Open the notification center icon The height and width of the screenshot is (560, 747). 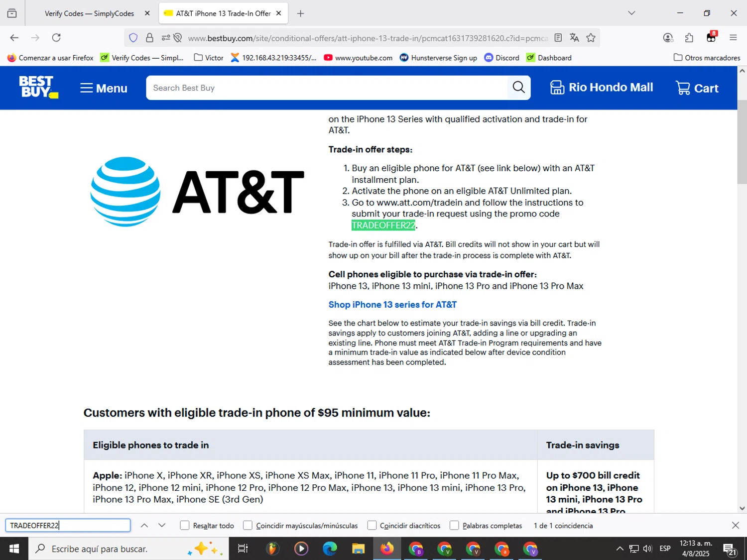(x=730, y=549)
